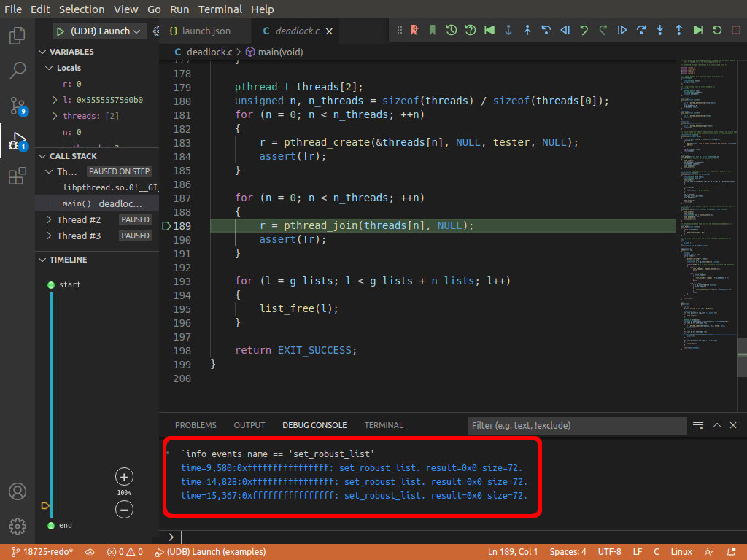Image resolution: width=747 pixels, height=560 pixels.
Task: Click (UDB) Launch (examples) in status bar
Action: pyautogui.click(x=210, y=552)
